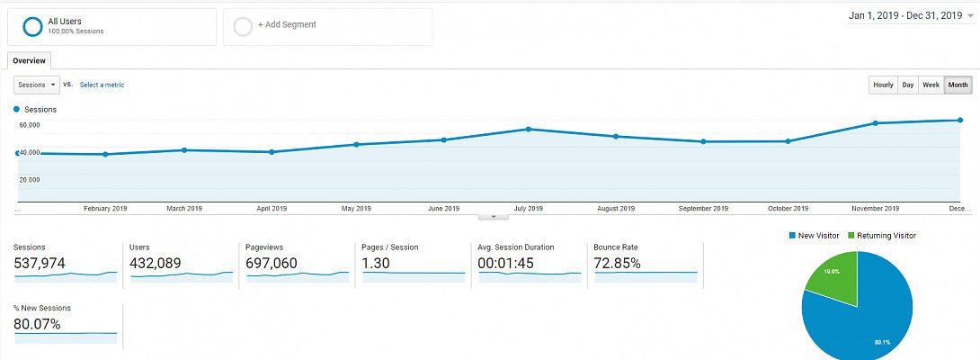Switch chart granularity to Day
The height and width of the screenshot is (360, 980).
pos(908,85)
